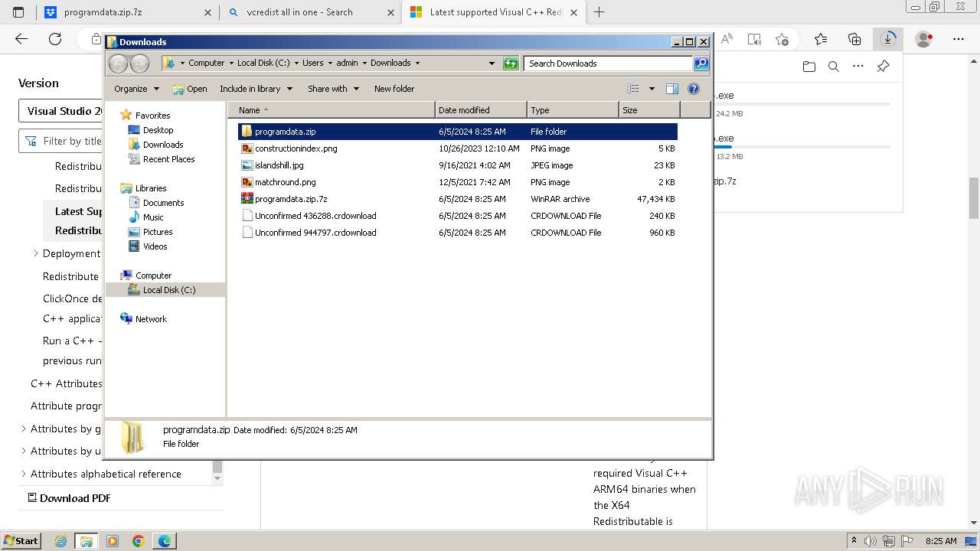Open Edge profile avatar
The width and height of the screenshot is (980, 551).
pos(924,39)
